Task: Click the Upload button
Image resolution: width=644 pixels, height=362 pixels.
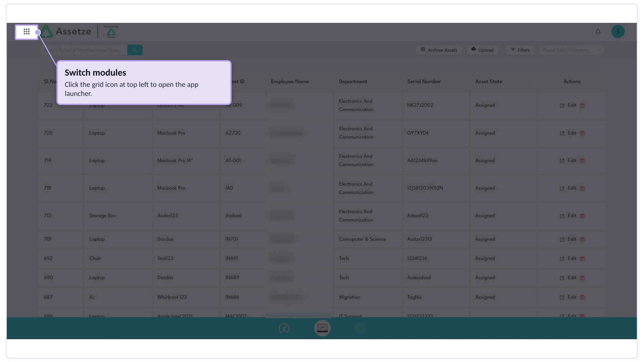Action: pyautogui.click(x=482, y=50)
